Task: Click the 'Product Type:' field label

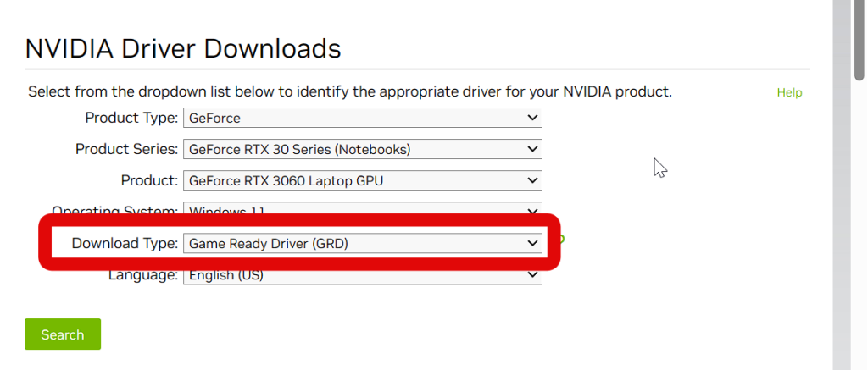Action: point(131,118)
